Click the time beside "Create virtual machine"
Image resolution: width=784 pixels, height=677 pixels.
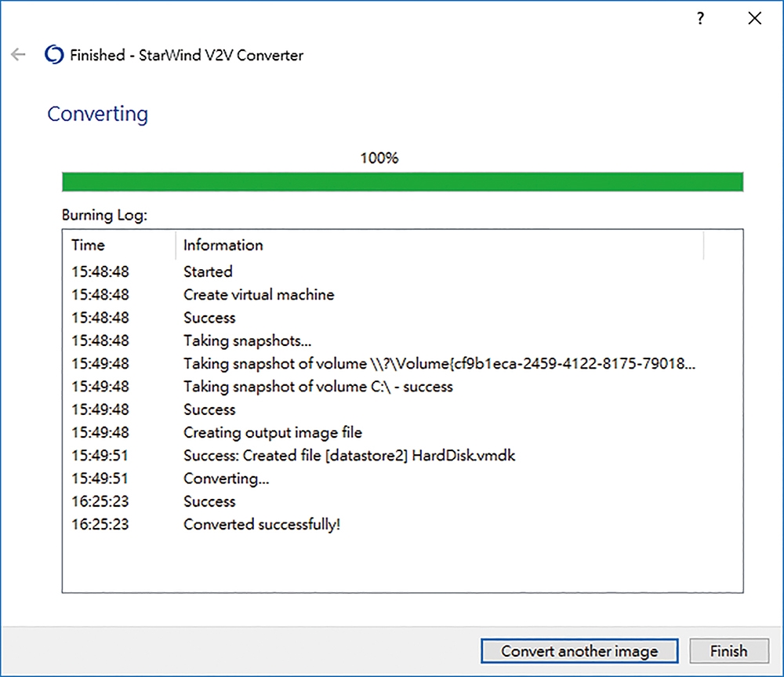pyautogui.click(x=100, y=295)
